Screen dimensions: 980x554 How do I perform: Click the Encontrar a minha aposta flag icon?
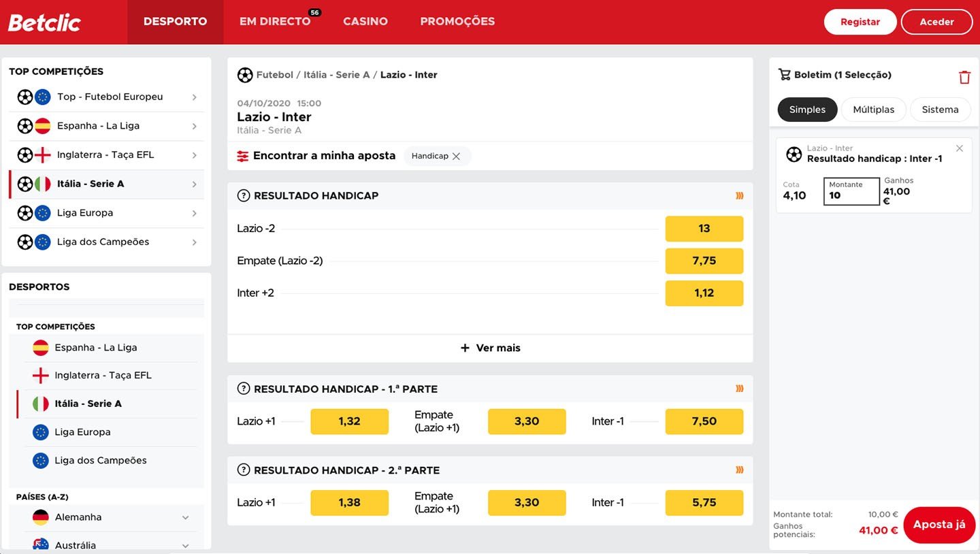point(243,155)
